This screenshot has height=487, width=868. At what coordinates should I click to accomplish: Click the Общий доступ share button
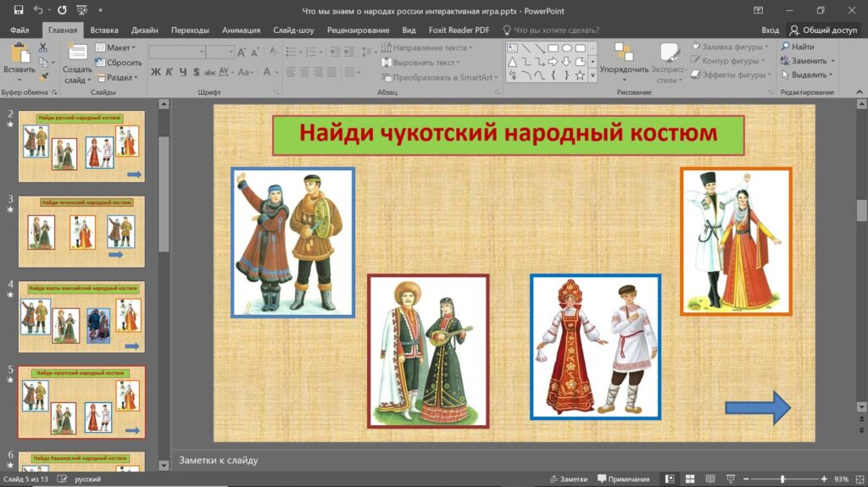click(823, 30)
